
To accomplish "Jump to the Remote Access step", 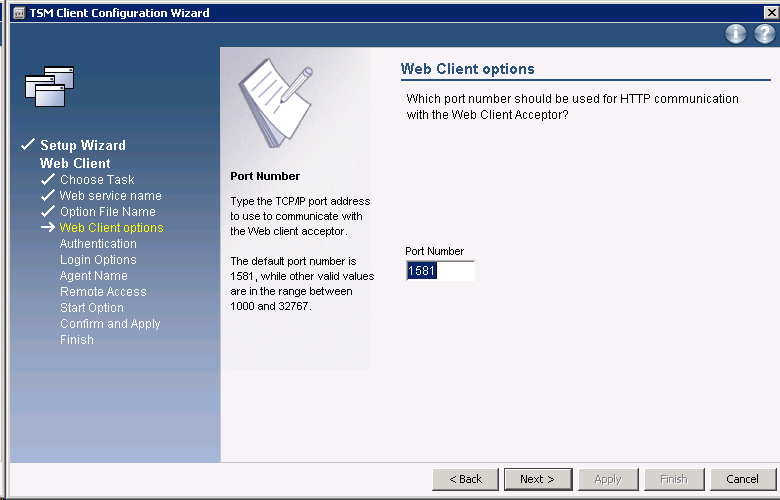I will [x=103, y=292].
